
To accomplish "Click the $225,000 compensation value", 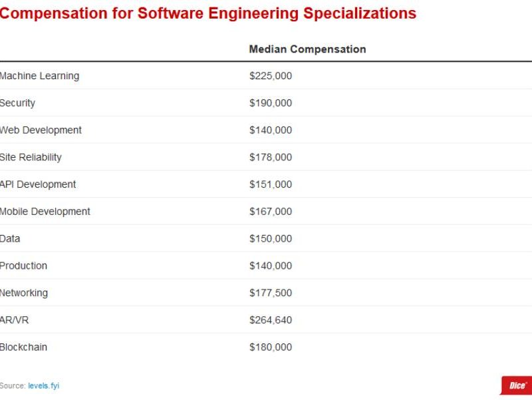I will pyautogui.click(x=270, y=76).
